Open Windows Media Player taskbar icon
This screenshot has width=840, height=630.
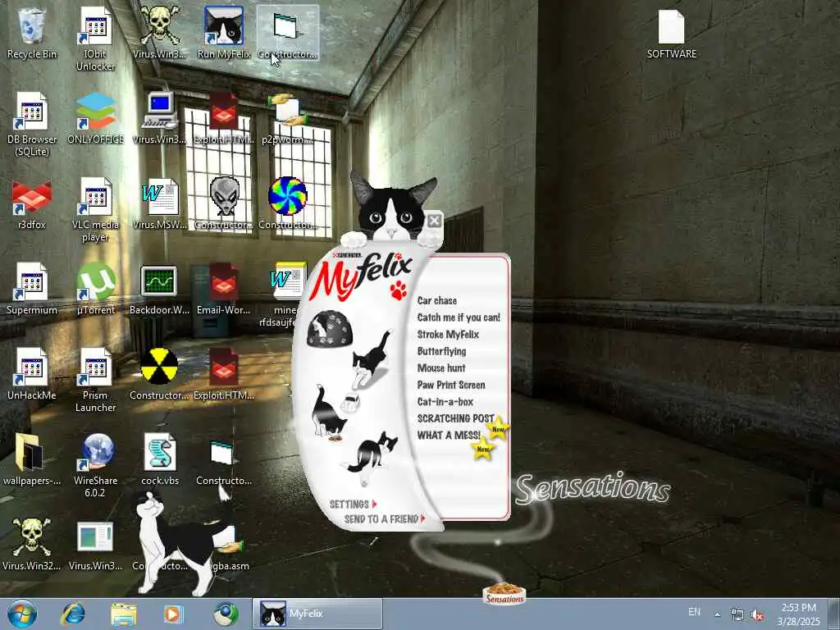click(x=173, y=614)
